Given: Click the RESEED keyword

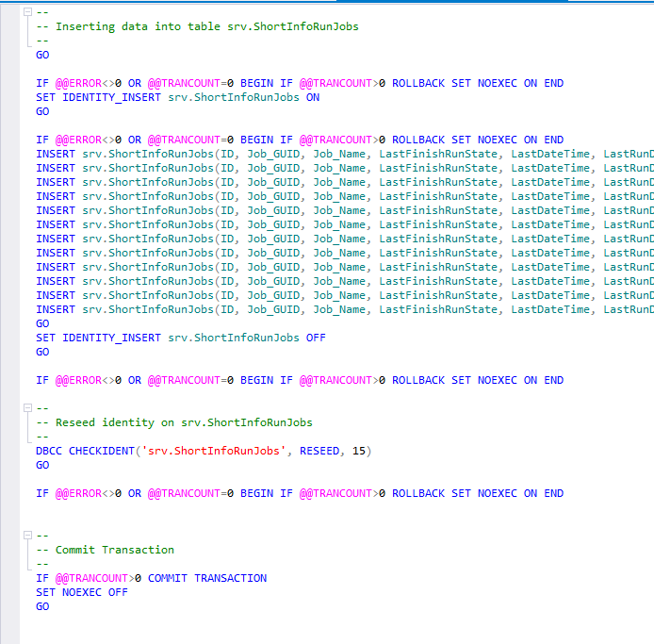Looking at the screenshot, I should pos(319,451).
